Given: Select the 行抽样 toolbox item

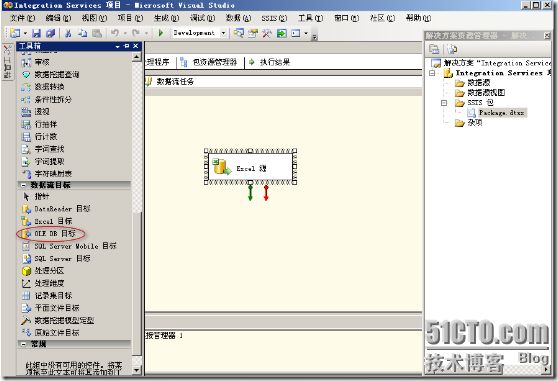Looking at the screenshot, I should click(39, 124).
